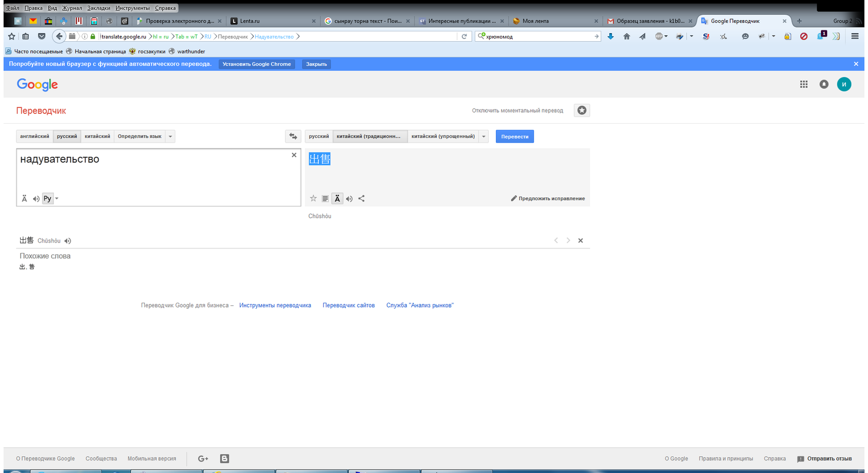
Task: Clear the source text field
Action: point(294,155)
